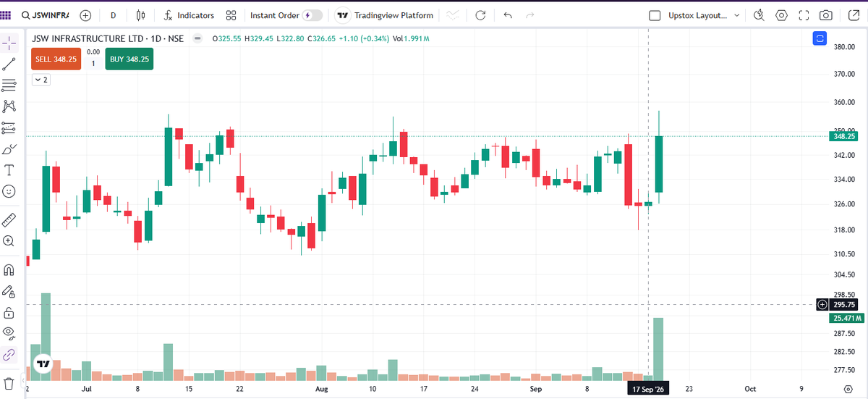Click the Aug label on time axis
The height and width of the screenshot is (399, 868).
(322, 389)
